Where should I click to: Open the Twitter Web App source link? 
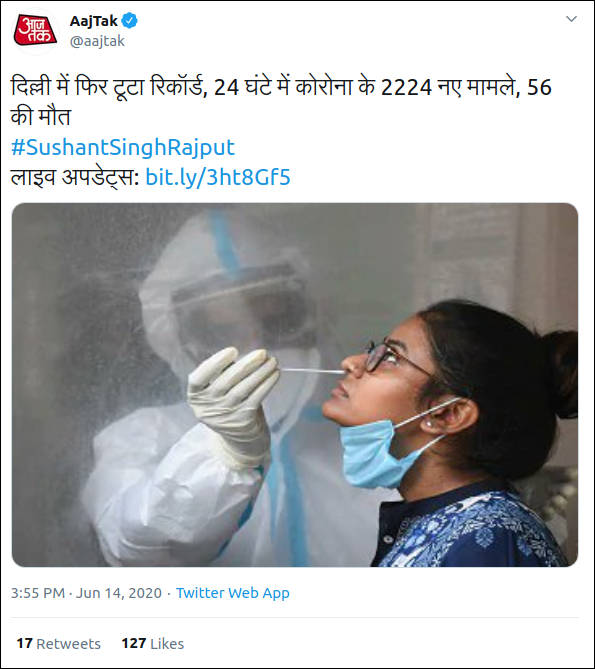coord(233,593)
